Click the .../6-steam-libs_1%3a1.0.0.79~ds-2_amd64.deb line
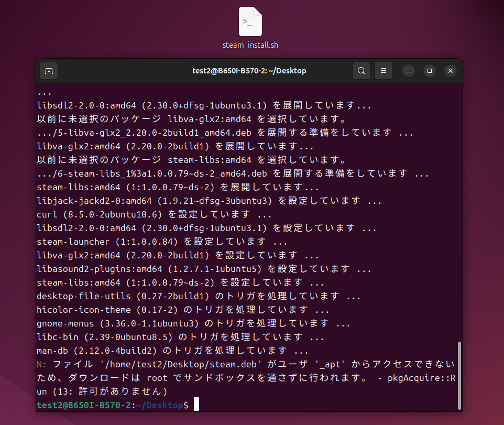 pyautogui.click(x=233, y=173)
